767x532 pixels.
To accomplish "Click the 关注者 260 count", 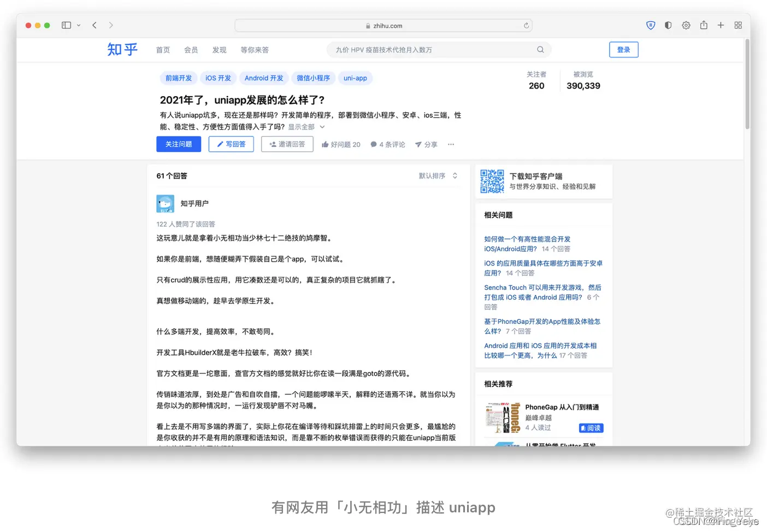I will [536, 81].
